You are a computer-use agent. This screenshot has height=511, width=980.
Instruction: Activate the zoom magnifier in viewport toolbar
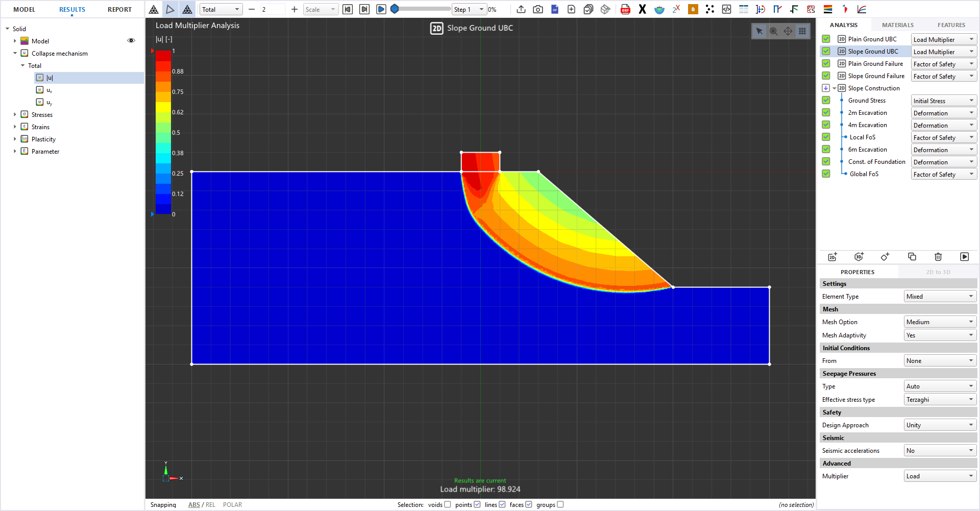(774, 31)
